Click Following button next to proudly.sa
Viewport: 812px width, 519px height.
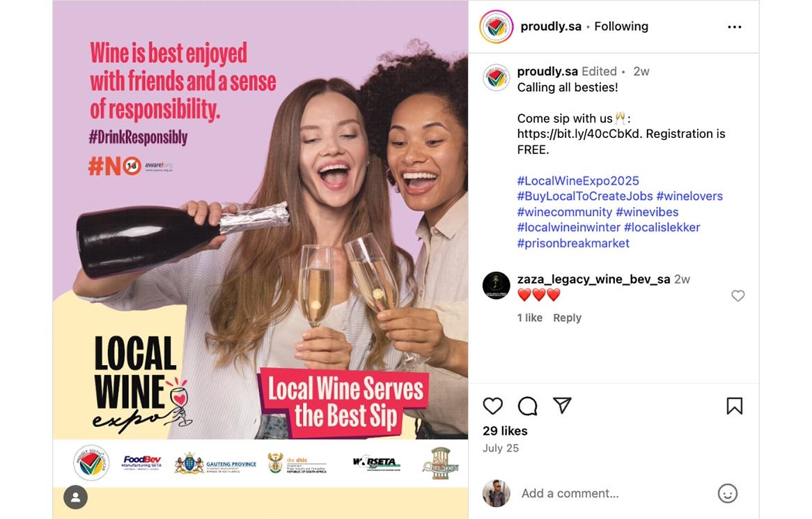(x=621, y=26)
